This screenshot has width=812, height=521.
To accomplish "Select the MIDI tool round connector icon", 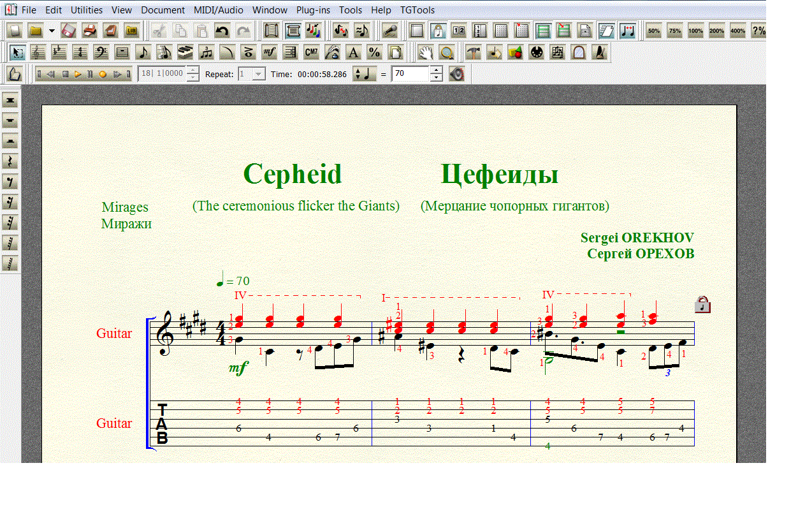I will click(537, 52).
